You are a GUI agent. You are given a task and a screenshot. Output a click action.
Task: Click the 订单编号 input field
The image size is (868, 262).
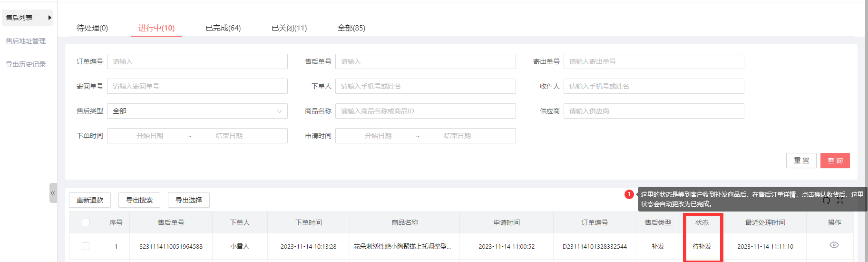point(197,61)
